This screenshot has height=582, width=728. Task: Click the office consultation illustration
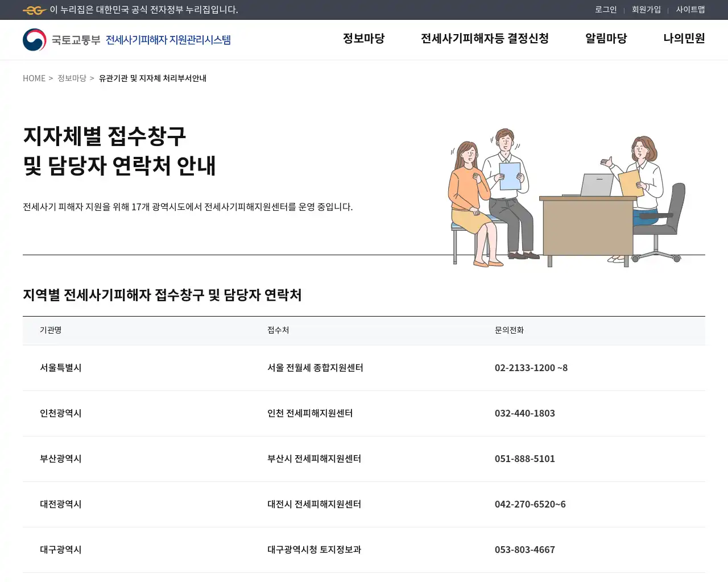click(568, 198)
